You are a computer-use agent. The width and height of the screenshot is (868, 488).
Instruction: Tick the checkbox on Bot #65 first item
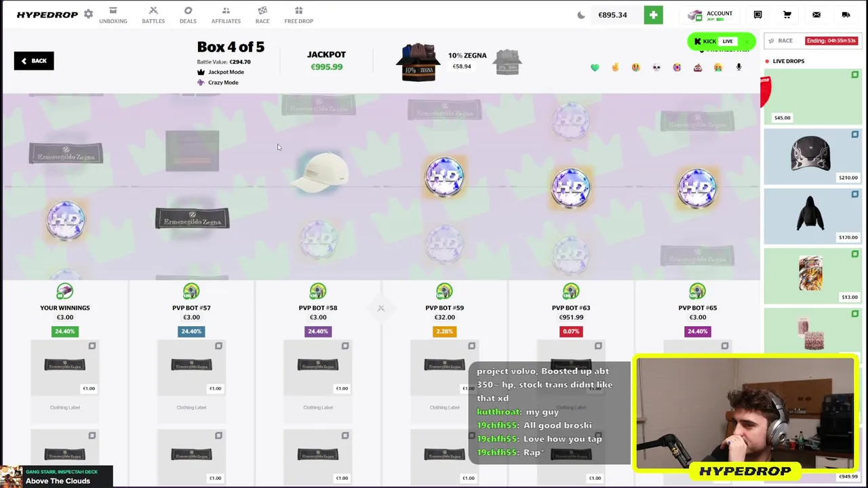click(725, 346)
